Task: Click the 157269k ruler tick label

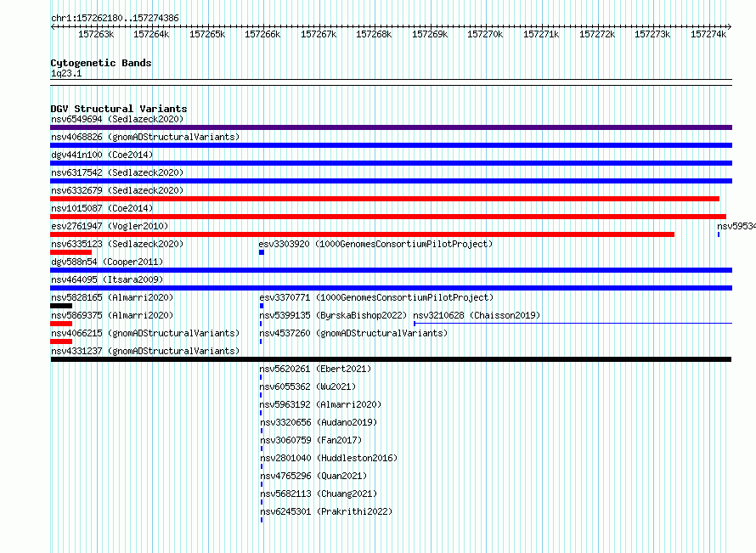Action: tap(430, 34)
